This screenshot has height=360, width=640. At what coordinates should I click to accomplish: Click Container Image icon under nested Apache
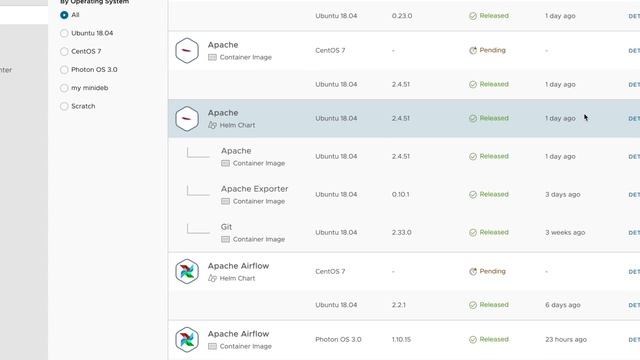click(x=225, y=163)
